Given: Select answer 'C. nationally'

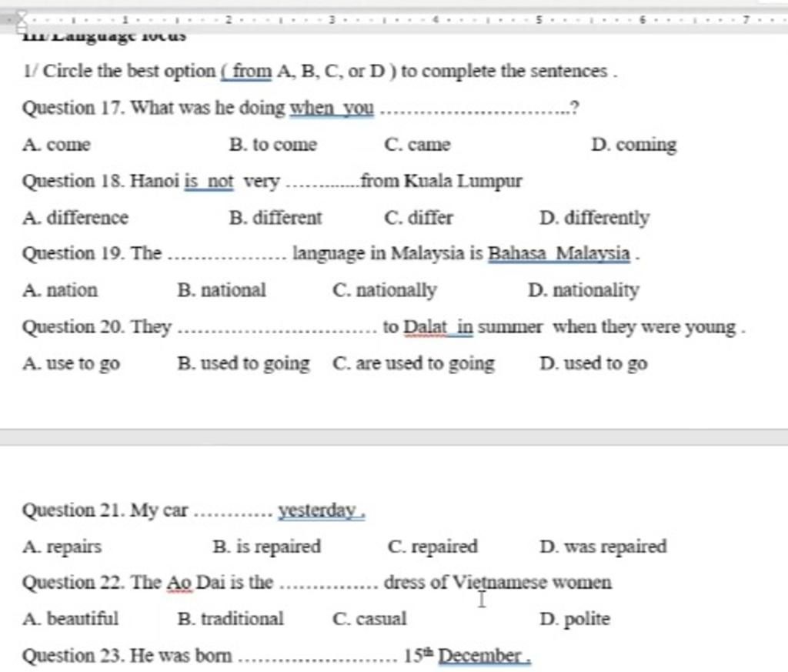Looking at the screenshot, I should pyautogui.click(x=385, y=290).
